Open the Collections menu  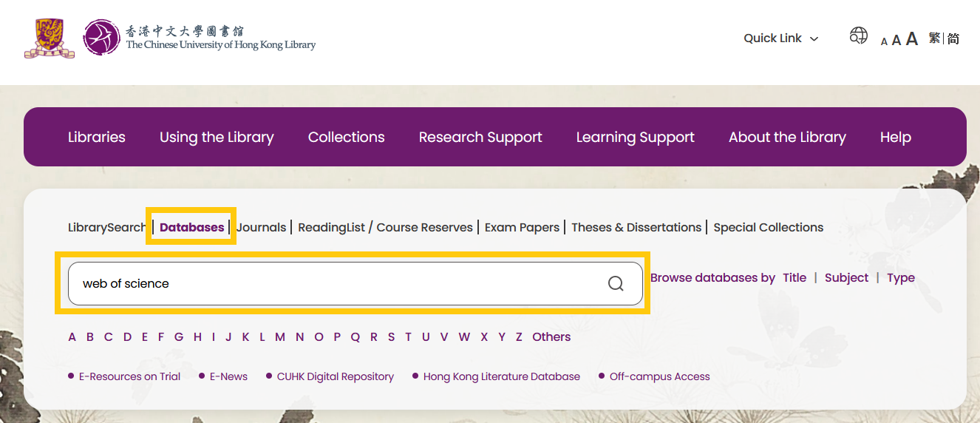347,137
